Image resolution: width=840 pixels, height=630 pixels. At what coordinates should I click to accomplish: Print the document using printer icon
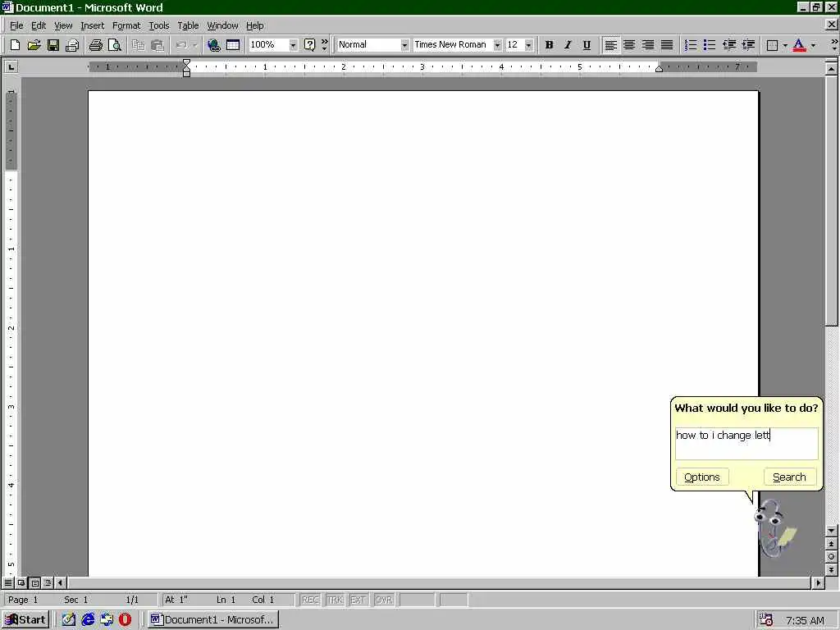pos(96,45)
